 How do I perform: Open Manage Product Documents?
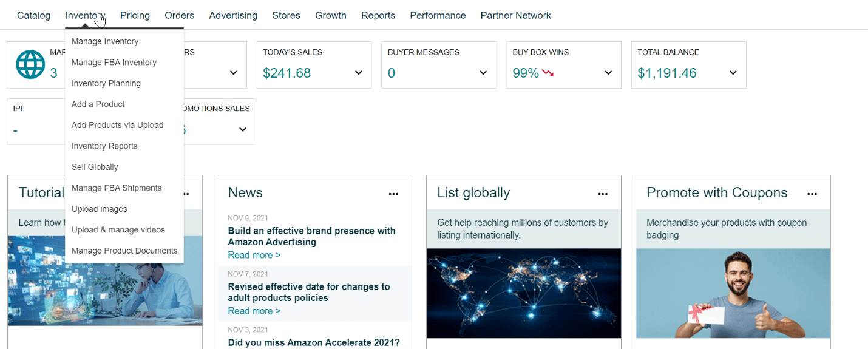click(124, 251)
